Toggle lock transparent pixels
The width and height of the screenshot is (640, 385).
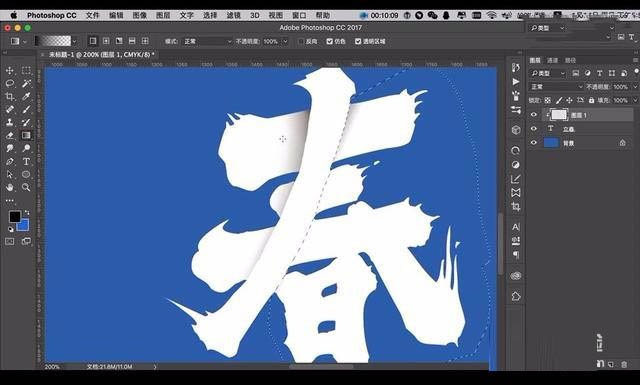(548, 100)
